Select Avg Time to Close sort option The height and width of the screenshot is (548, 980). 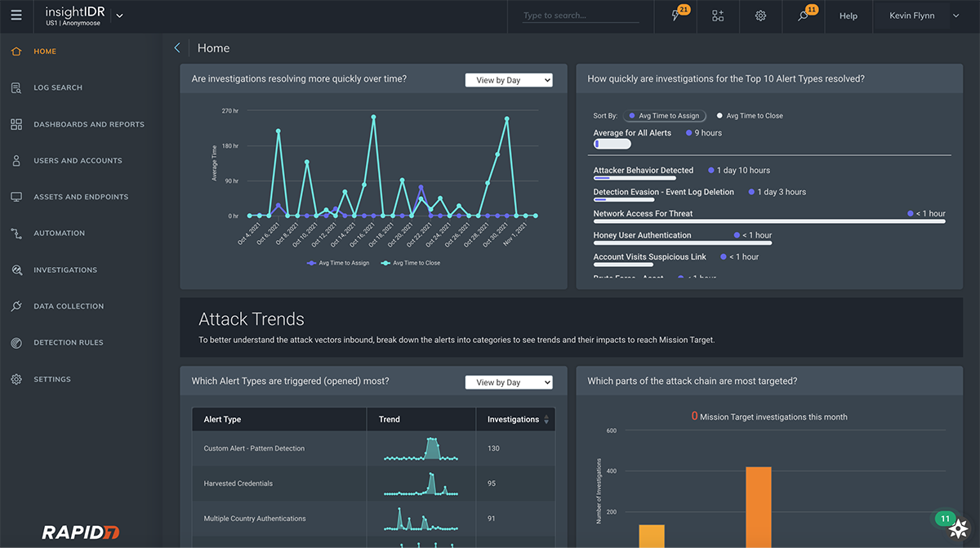tap(750, 116)
